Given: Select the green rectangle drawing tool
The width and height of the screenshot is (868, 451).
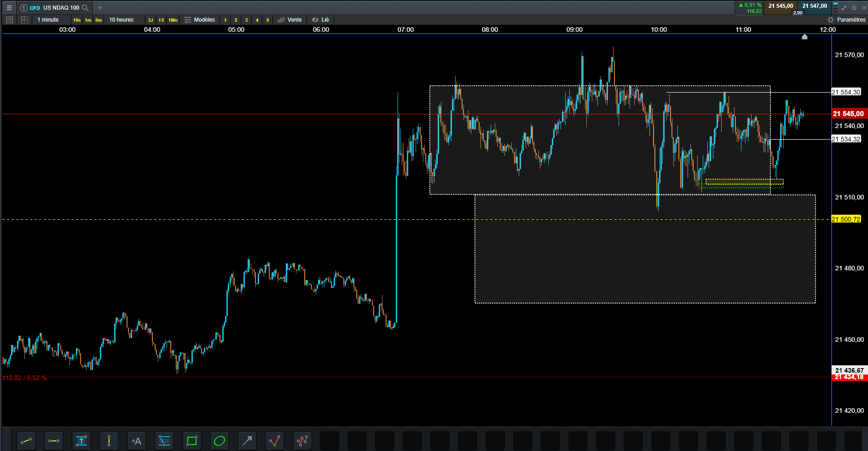Looking at the screenshot, I should tap(192, 441).
